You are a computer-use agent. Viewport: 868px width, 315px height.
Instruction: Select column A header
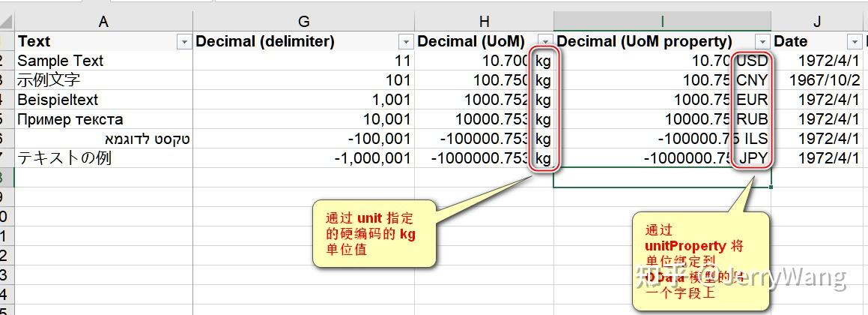pyautogui.click(x=103, y=22)
